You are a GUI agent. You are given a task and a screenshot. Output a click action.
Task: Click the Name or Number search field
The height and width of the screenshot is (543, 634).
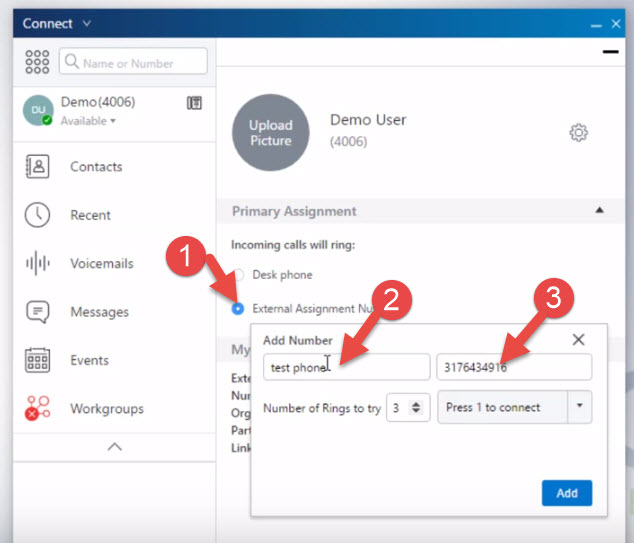coord(133,61)
